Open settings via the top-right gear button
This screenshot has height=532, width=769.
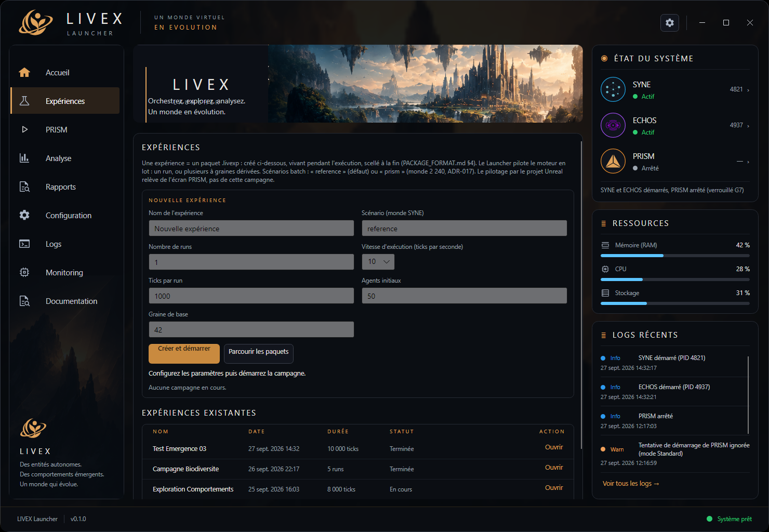pos(670,23)
